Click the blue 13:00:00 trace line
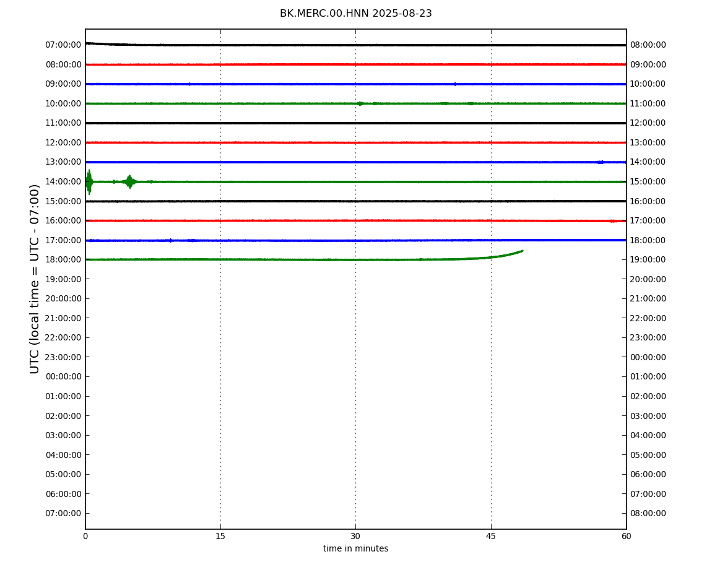This screenshot has height=588, width=712. click(355, 162)
